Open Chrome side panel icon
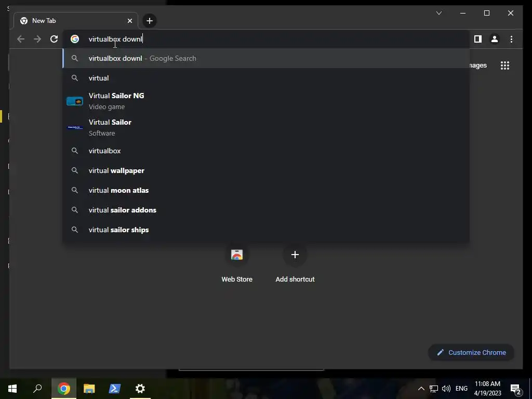532x399 pixels. point(478,39)
